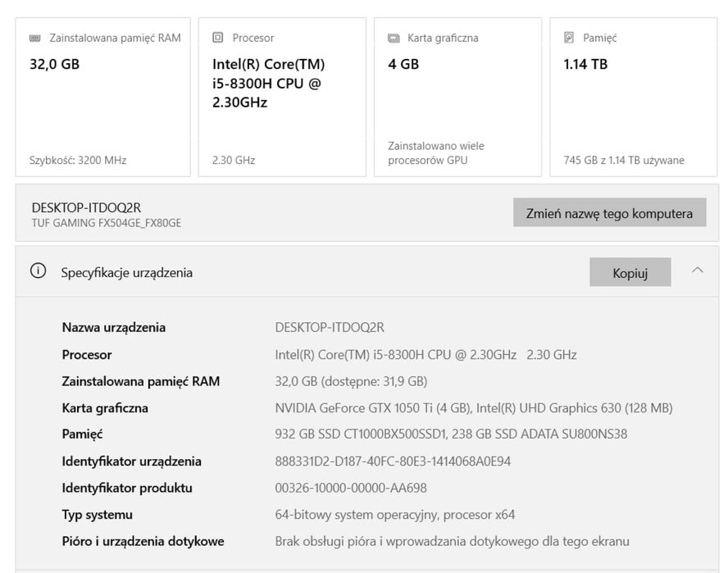
Task: Click the Typ systemu label
Action: 98,515
